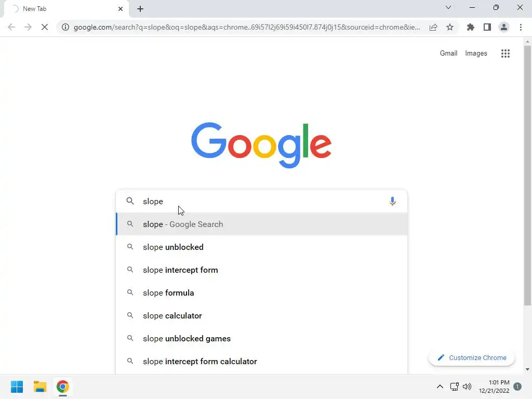Select the 'slope unblocked' suggestion

[x=262, y=247]
